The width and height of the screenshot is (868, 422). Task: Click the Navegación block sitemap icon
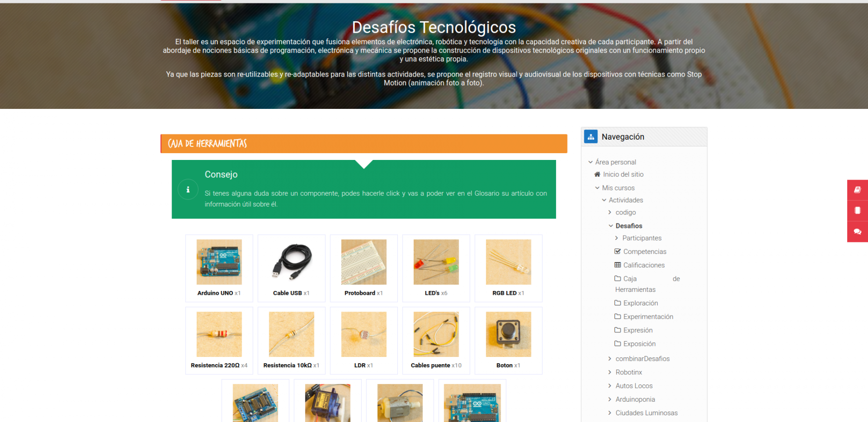coord(591,137)
